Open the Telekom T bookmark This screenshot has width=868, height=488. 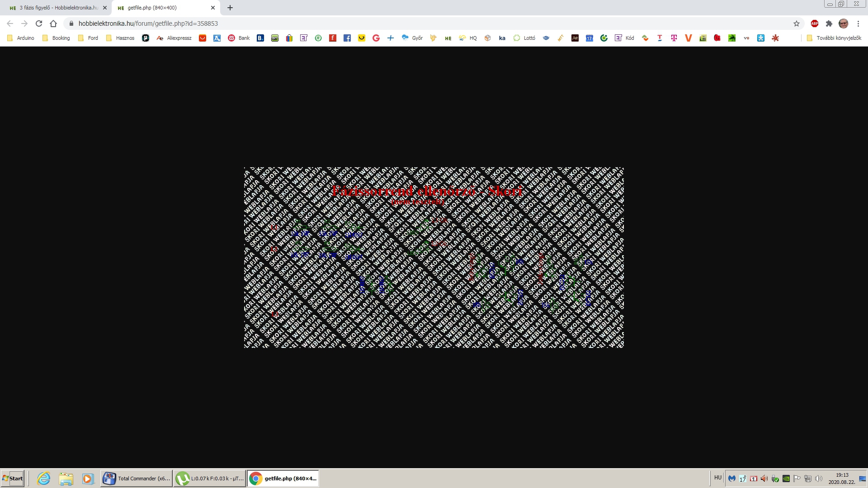pyautogui.click(x=674, y=38)
